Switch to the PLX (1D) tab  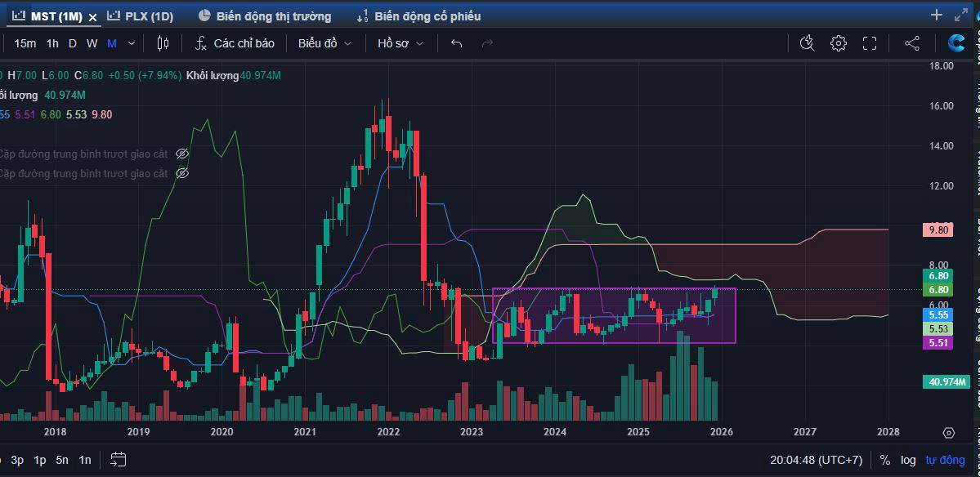pos(141,16)
